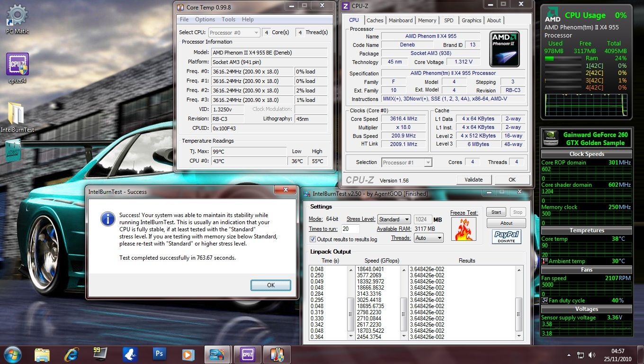Click the Tj. Max 99°C value
The height and width of the screenshot is (364, 644).
pos(249,151)
